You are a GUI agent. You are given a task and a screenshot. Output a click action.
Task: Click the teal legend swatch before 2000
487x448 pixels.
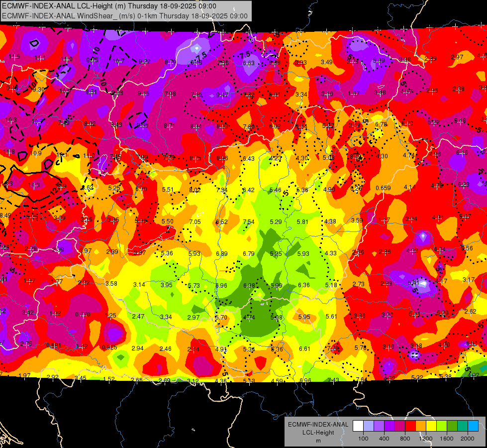click(463, 426)
